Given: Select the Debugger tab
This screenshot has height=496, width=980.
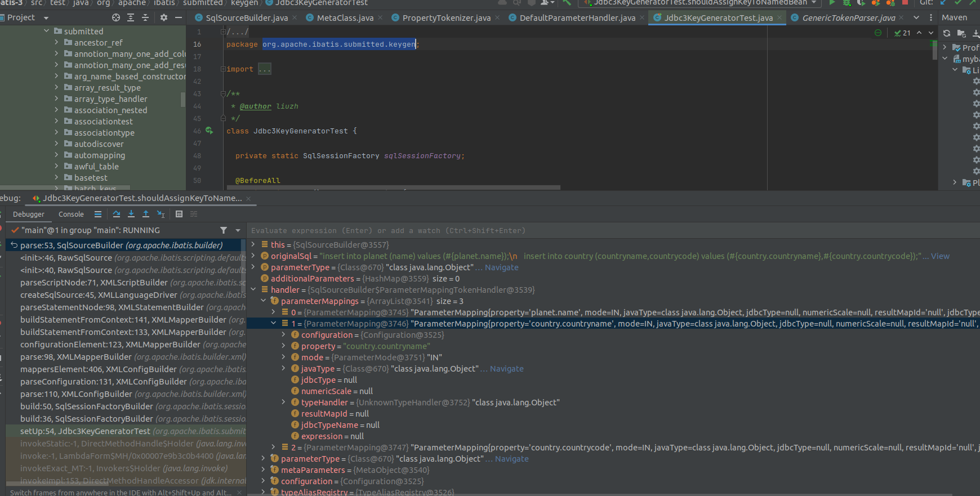Looking at the screenshot, I should 29,215.
